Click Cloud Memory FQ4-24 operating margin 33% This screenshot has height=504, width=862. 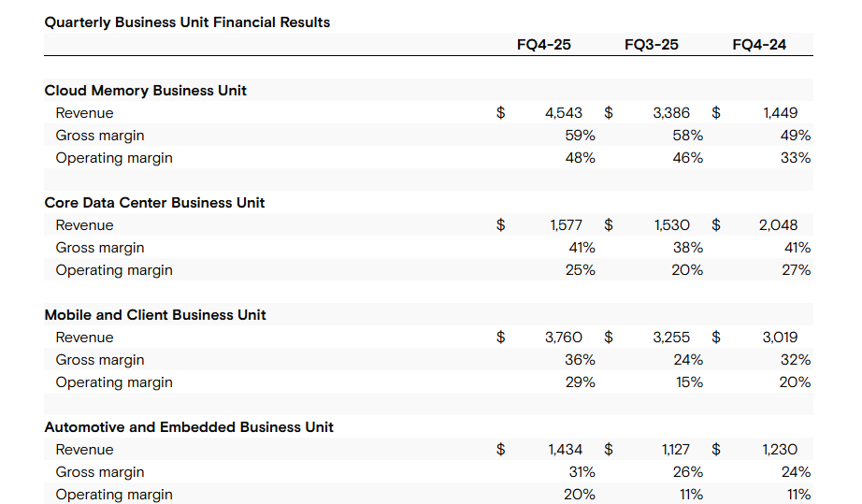point(796,158)
